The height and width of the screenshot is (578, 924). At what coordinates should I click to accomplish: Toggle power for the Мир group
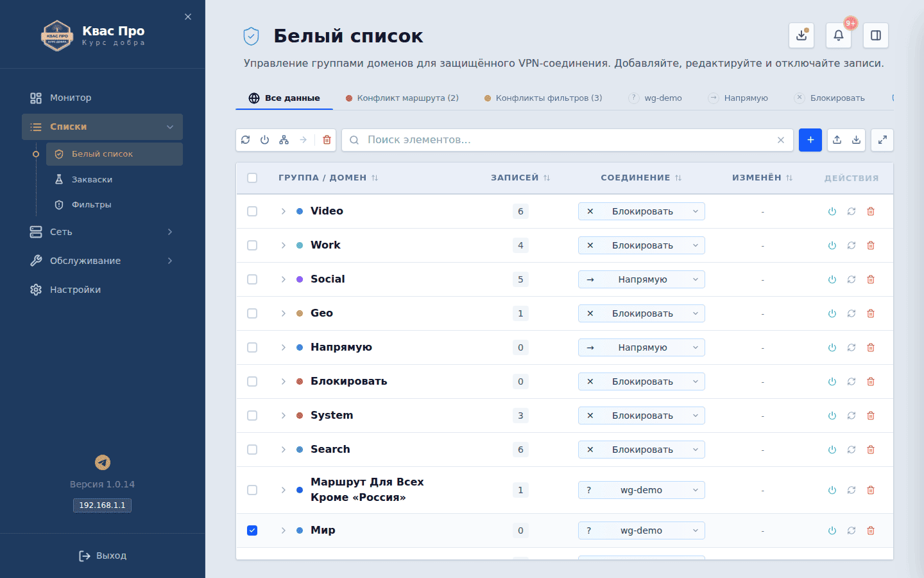point(832,530)
